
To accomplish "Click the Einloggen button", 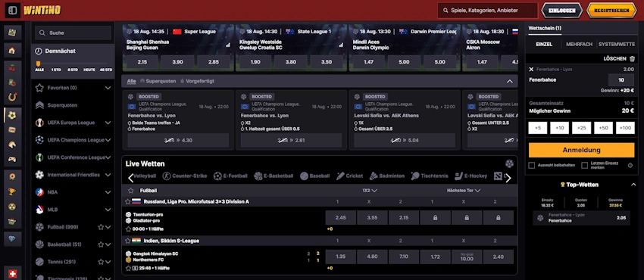I will pyautogui.click(x=562, y=11).
